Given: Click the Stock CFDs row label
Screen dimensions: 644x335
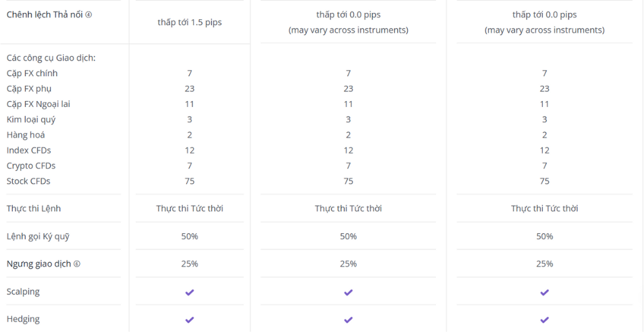Looking at the screenshot, I should coord(28,181).
